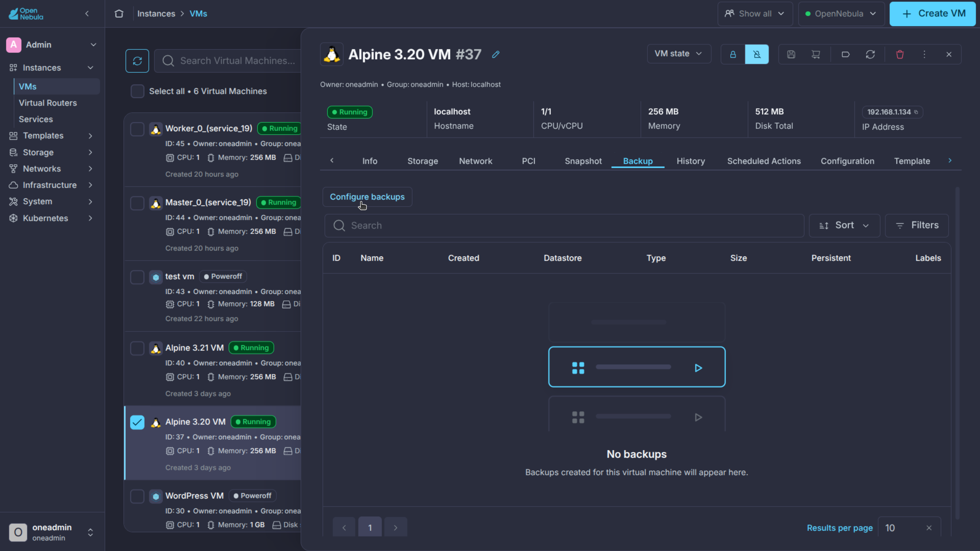Click the marketplace cart icon

tap(816, 54)
